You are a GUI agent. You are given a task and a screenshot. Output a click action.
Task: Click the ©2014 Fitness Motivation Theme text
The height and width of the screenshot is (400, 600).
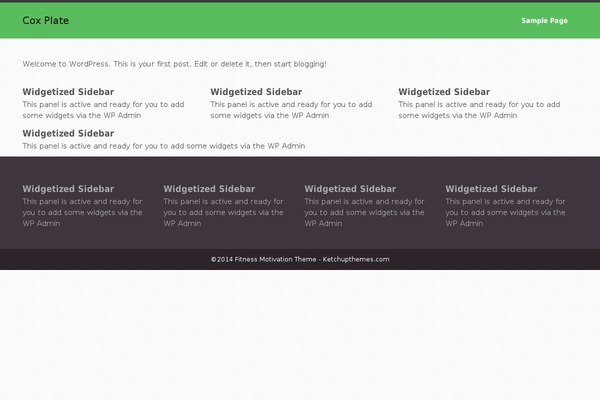(x=263, y=259)
